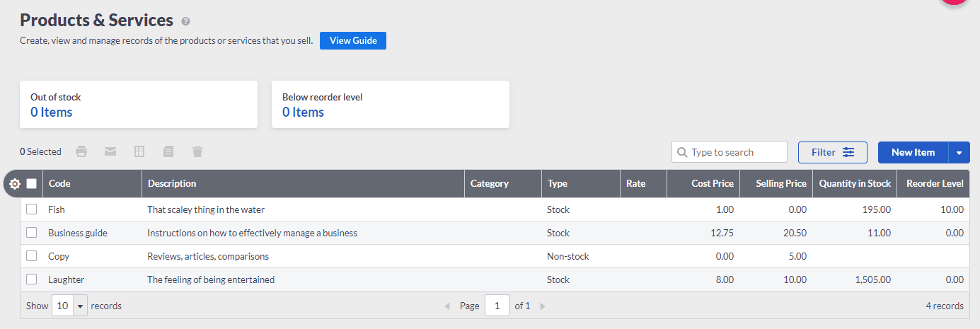Viewport: 980px width, 329px height.
Task: Open the Filter options panel
Action: pos(833,152)
